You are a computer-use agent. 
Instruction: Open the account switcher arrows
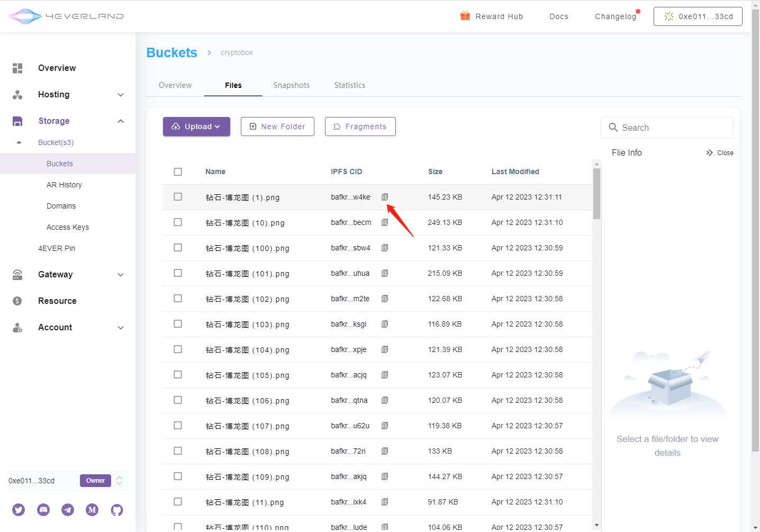[120, 481]
